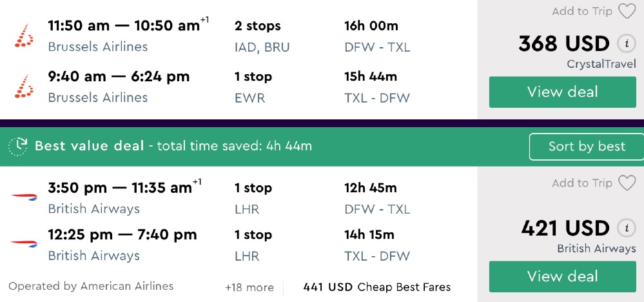View deal for the 421 USD British Airways fare
The width and height of the screenshot is (644, 302).
tap(562, 276)
